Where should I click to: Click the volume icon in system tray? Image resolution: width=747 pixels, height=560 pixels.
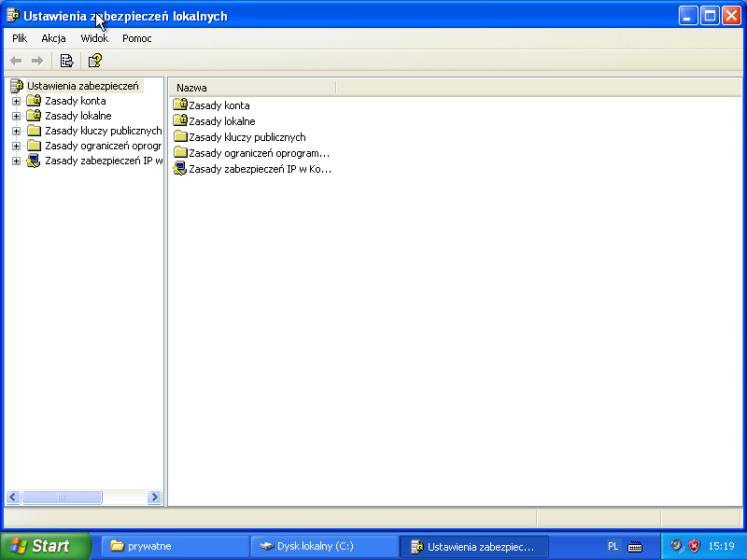[677, 546]
